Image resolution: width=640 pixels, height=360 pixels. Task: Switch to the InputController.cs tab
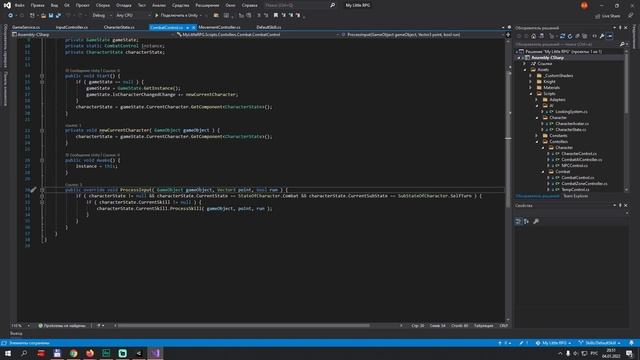[72, 27]
